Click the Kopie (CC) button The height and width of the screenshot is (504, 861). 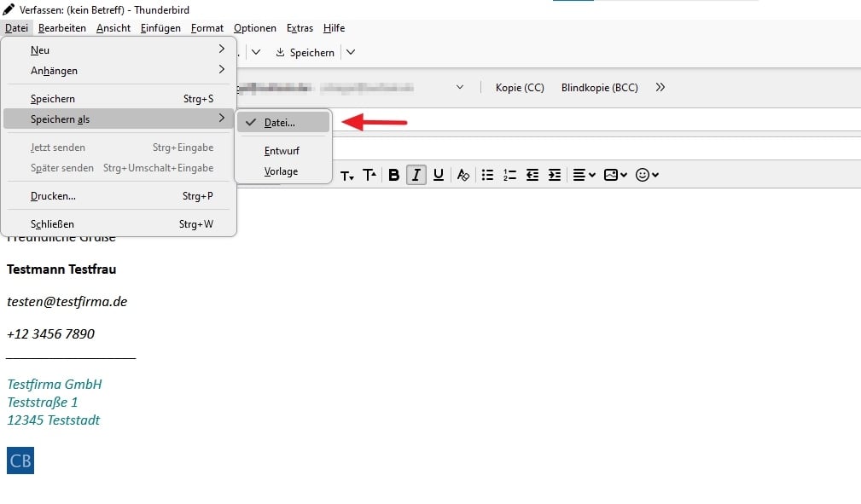520,88
